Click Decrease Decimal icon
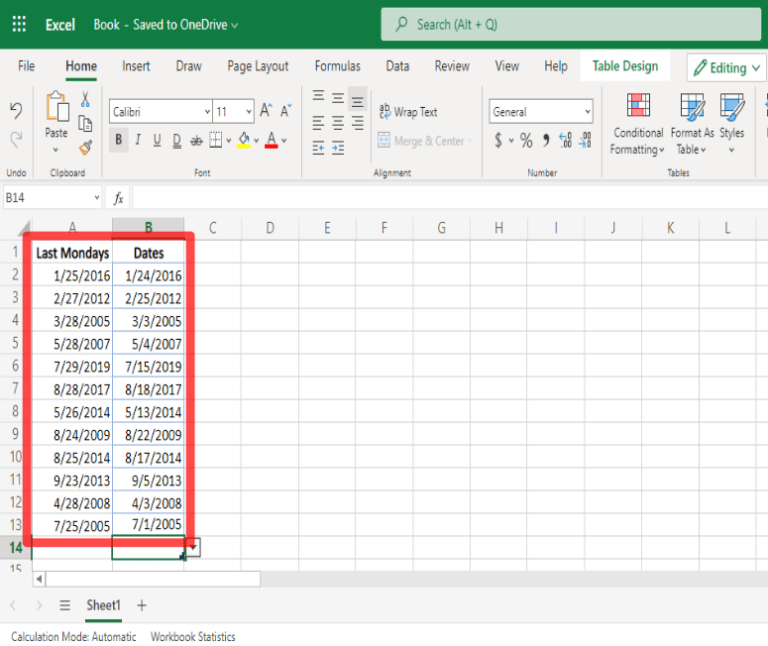768x646 pixels. tap(585, 141)
